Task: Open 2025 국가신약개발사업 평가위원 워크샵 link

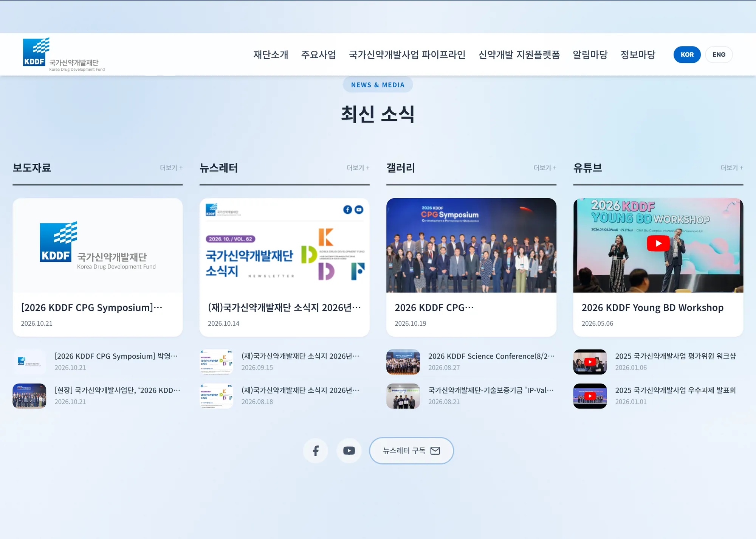Action: [675, 356]
